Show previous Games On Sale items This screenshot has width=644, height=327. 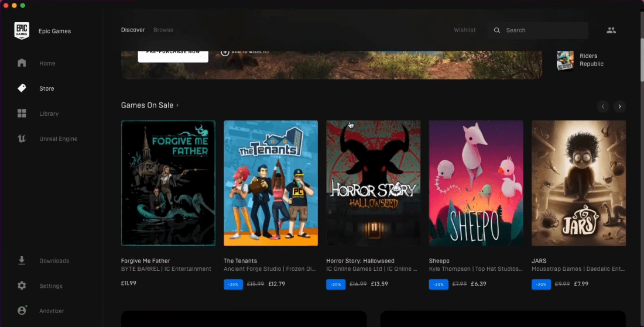[x=603, y=106]
